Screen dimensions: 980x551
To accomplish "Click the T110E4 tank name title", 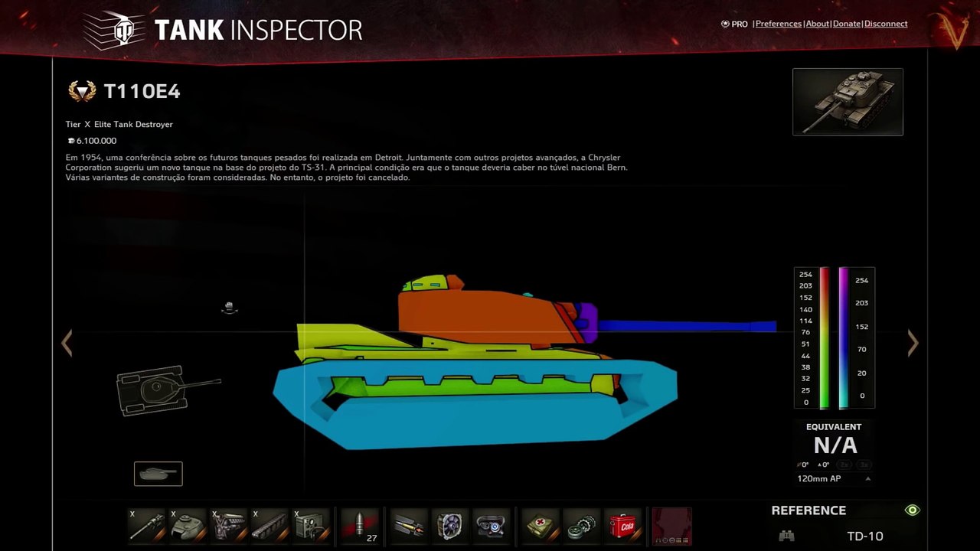I will coord(142,92).
